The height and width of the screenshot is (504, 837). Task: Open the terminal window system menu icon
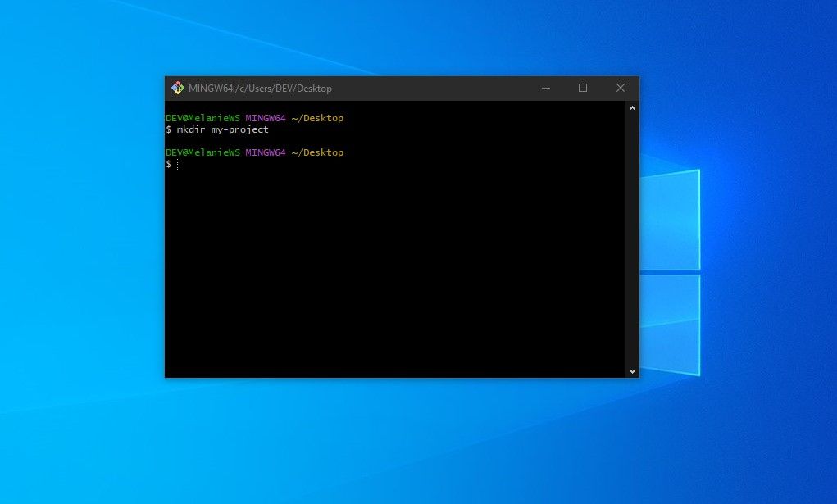[x=177, y=88]
